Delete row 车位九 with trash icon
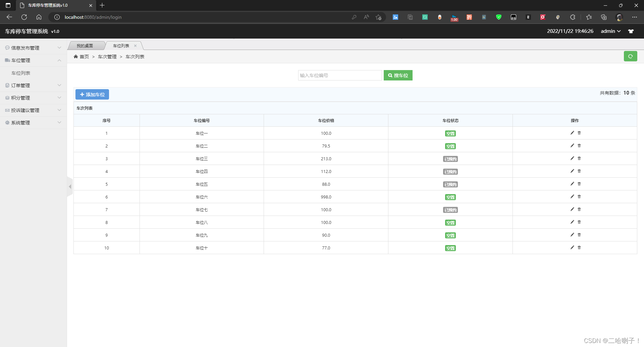 579,235
